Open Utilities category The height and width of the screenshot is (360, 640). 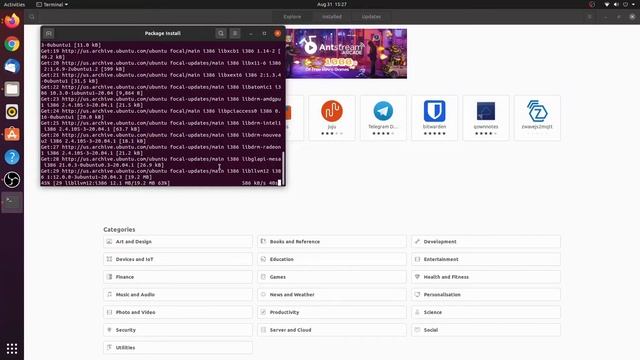click(178, 348)
